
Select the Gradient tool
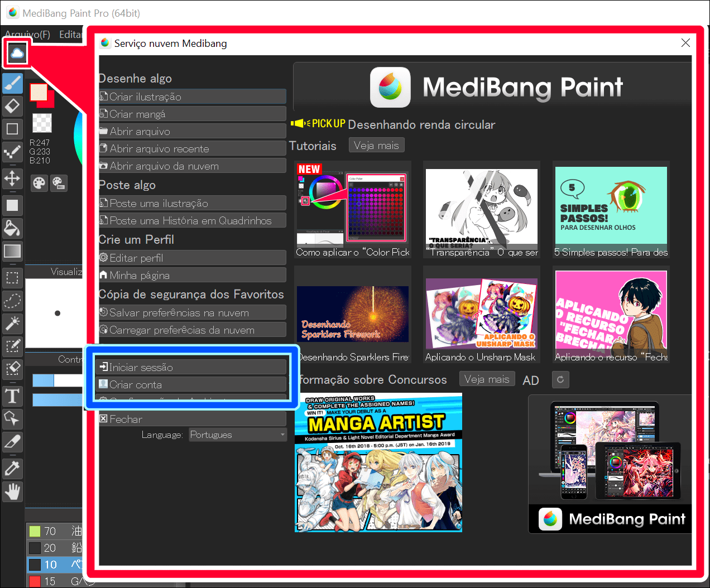12,250
